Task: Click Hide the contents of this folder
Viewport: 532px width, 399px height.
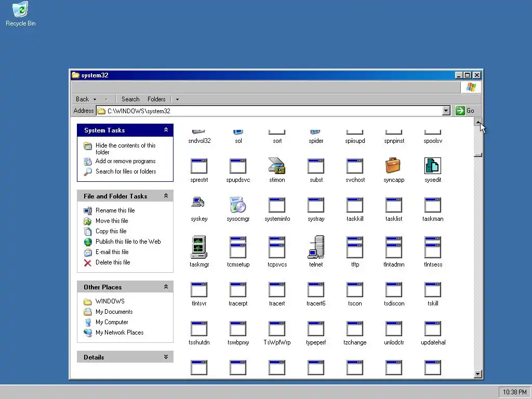Action: pos(126,149)
